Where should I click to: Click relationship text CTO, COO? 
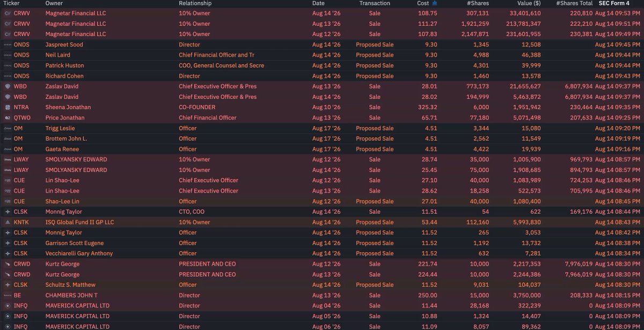[192, 212]
